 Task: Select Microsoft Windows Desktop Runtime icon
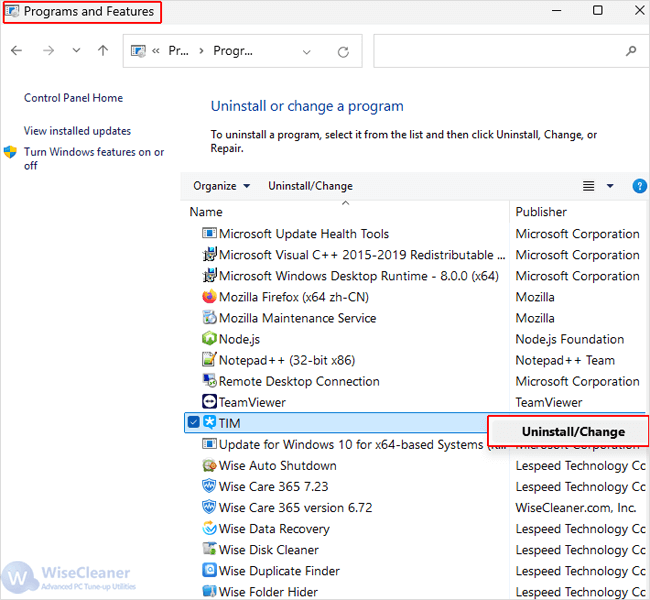pyautogui.click(x=209, y=275)
